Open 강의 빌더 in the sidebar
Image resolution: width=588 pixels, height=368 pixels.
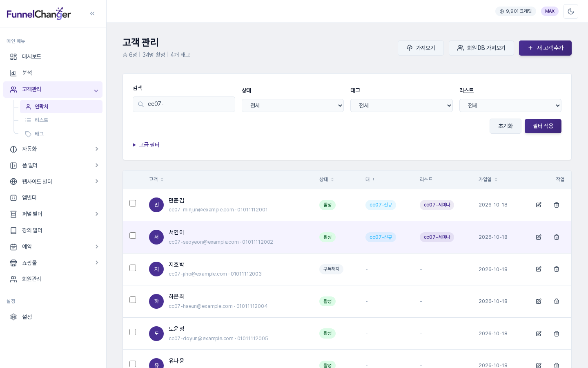[53, 230]
